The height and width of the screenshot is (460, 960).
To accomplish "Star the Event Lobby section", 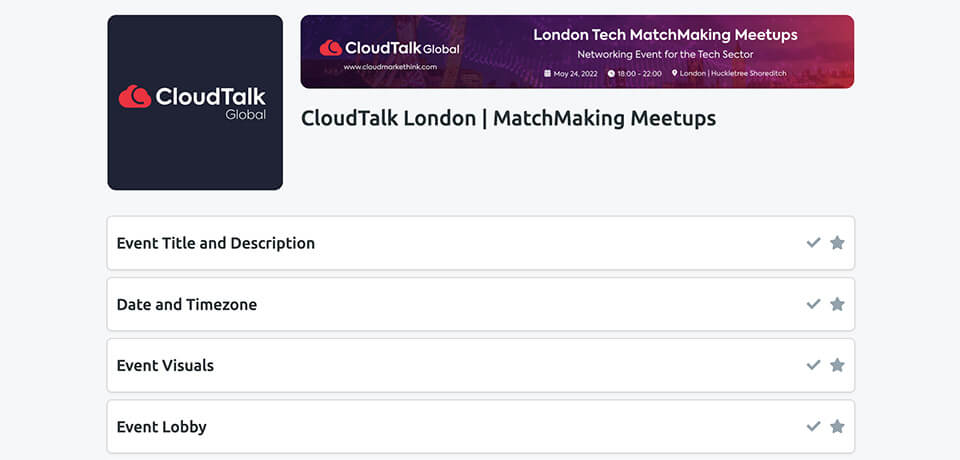I will tap(837, 426).
